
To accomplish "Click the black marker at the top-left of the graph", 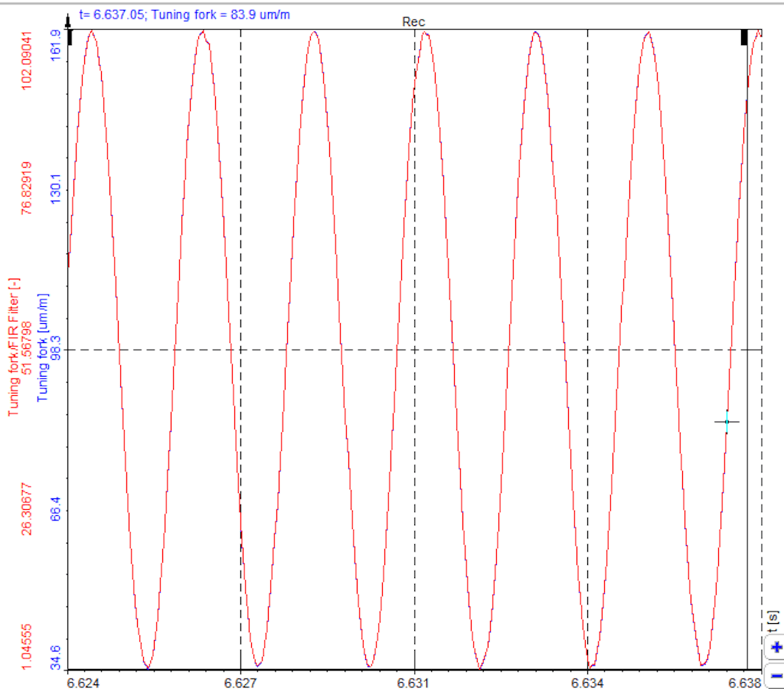I will click(x=70, y=38).
